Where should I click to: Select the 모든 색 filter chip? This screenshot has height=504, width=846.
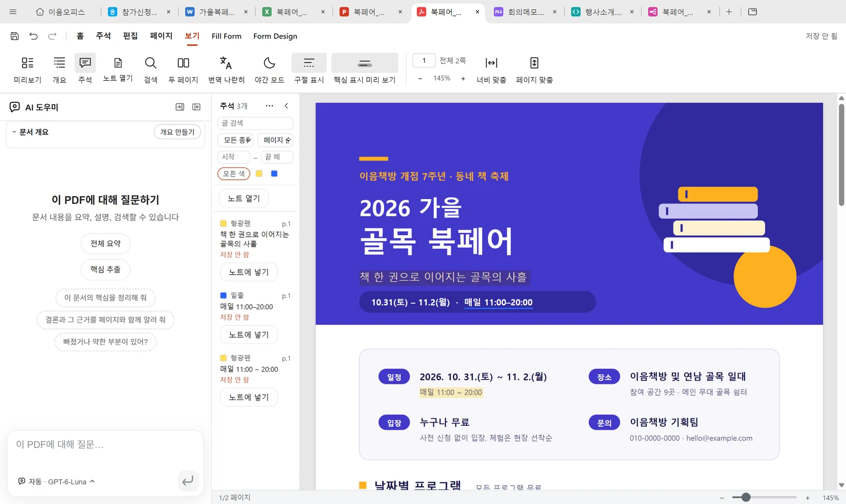coord(234,174)
